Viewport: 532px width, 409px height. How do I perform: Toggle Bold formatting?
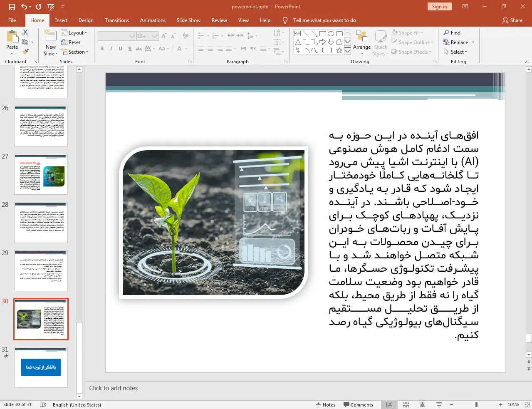coord(102,49)
